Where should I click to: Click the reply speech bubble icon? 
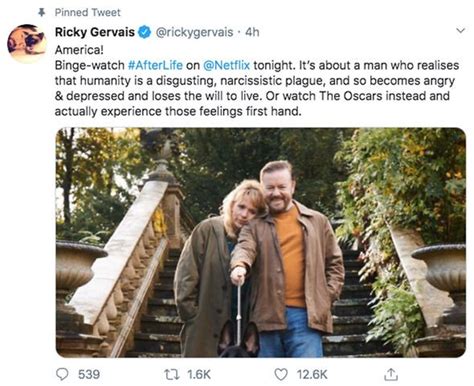62,374
